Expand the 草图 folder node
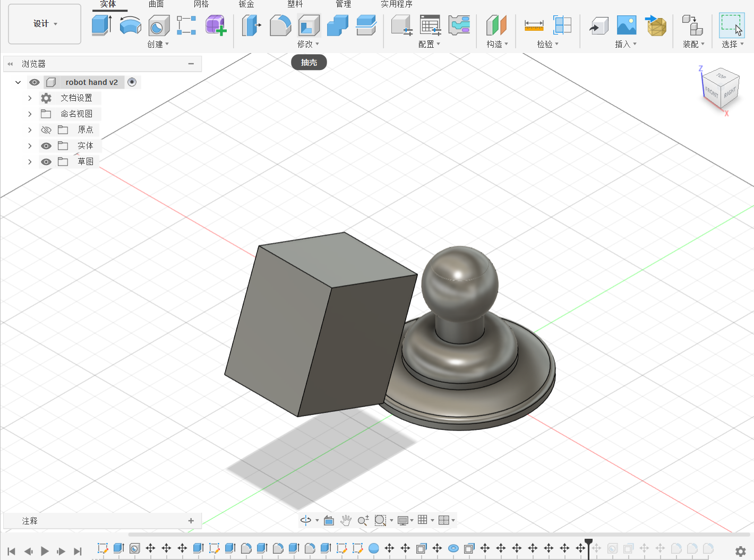The width and height of the screenshot is (754, 560). (x=30, y=162)
